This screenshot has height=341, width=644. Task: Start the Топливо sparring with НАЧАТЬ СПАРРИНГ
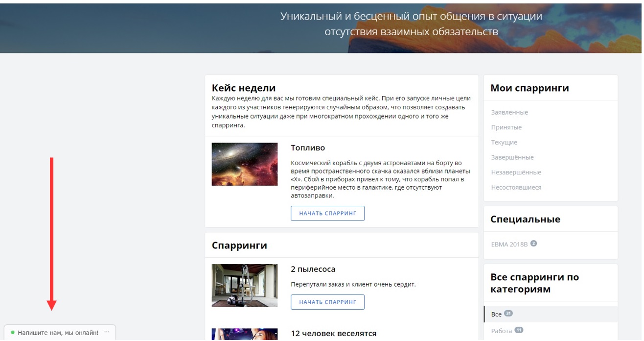click(327, 214)
